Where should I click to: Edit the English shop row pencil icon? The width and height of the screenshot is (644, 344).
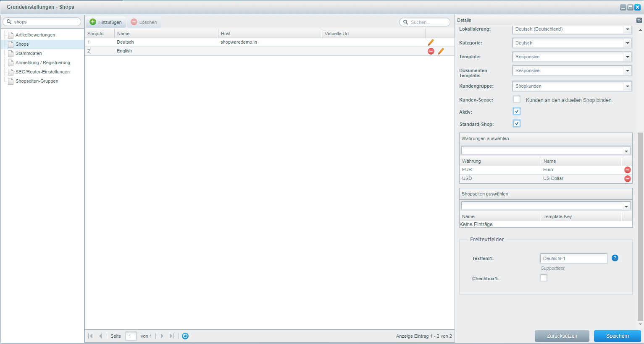(x=441, y=51)
